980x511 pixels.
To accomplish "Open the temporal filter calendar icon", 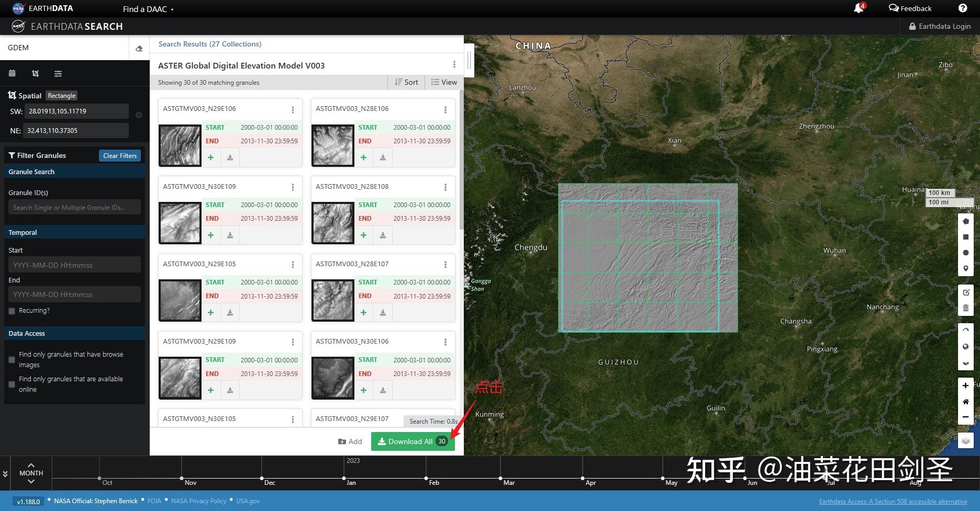I will pos(12,73).
